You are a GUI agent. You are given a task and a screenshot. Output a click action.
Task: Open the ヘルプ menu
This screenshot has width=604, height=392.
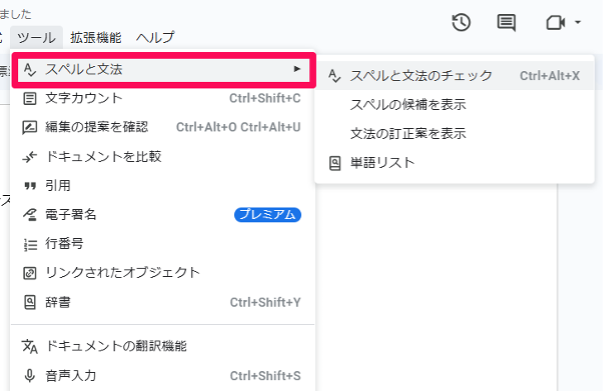point(155,38)
